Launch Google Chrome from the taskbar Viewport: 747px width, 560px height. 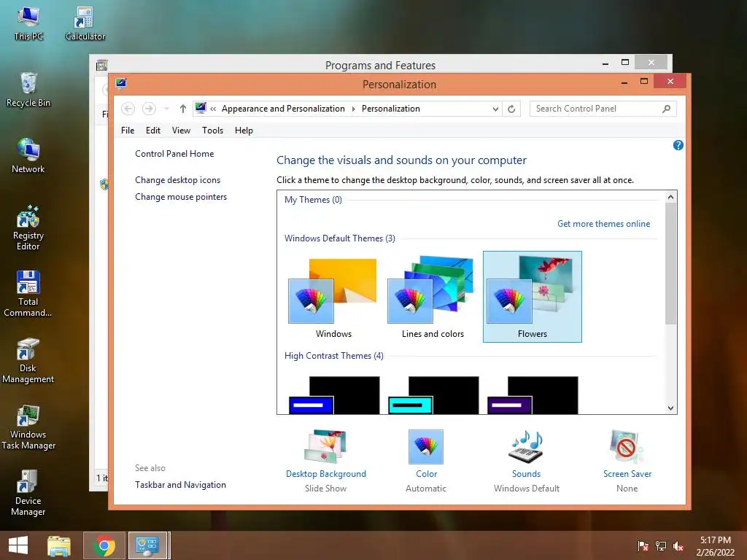point(104,545)
